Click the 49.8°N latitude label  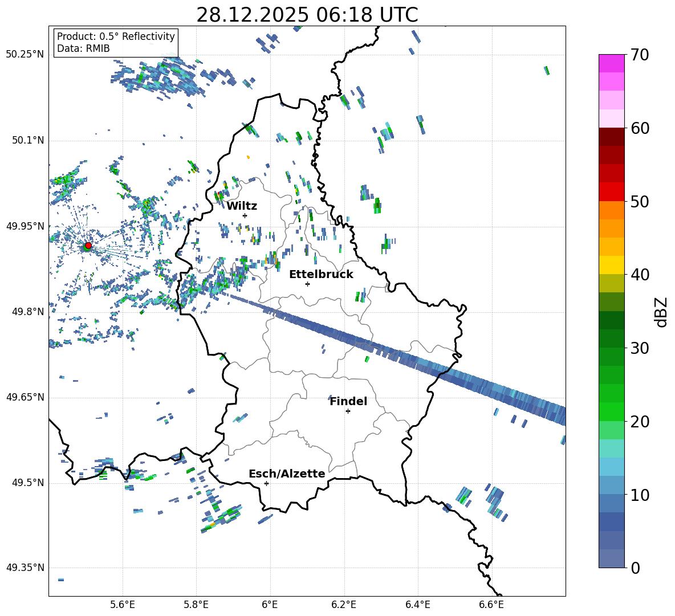point(28,312)
